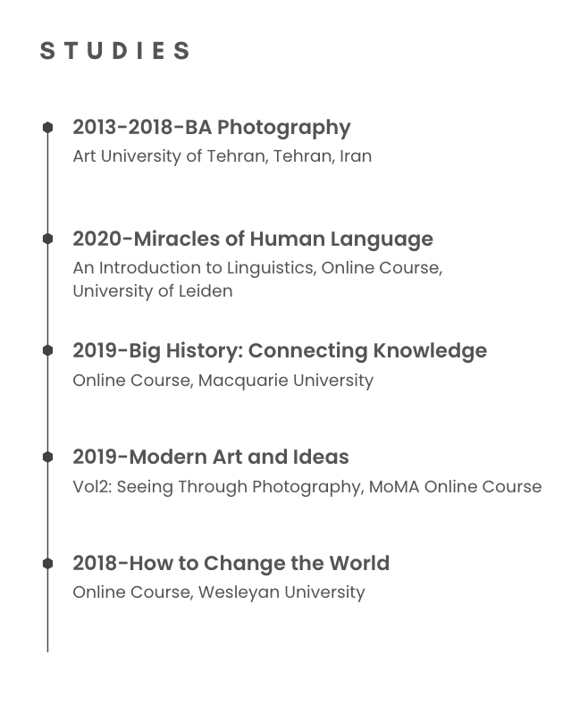Select the Modern Art and Ideas timeline marker

(47, 457)
